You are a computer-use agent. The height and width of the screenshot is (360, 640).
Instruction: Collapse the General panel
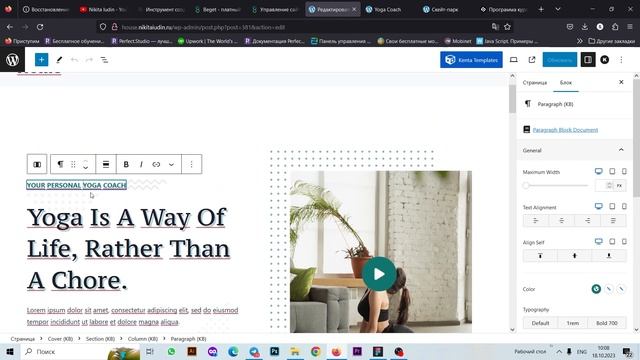point(621,150)
